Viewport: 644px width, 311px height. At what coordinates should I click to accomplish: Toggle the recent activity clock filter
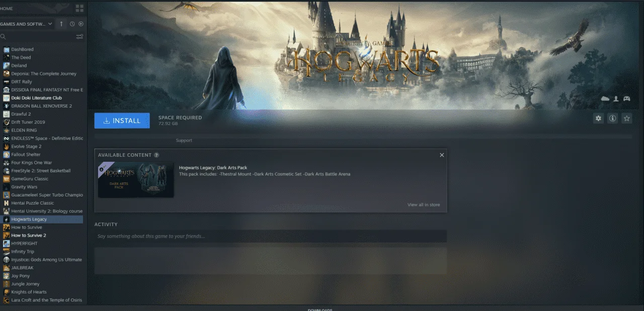point(72,24)
